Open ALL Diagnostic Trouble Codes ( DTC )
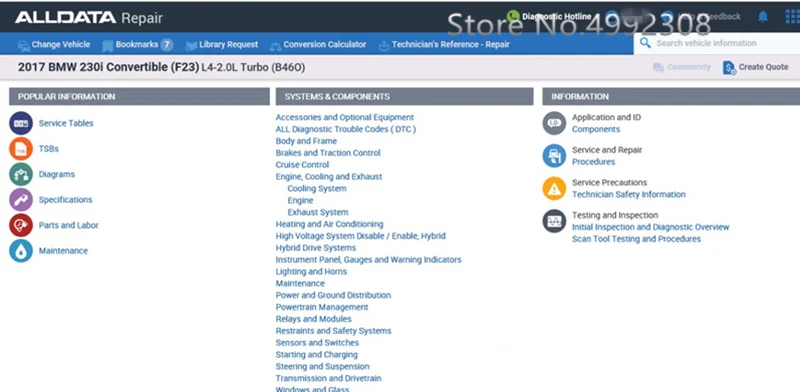The height and width of the screenshot is (392, 800). coord(346,129)
